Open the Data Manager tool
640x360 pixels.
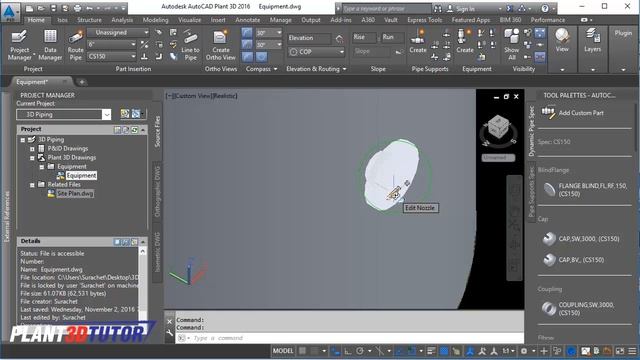click(x=50, y=44)
